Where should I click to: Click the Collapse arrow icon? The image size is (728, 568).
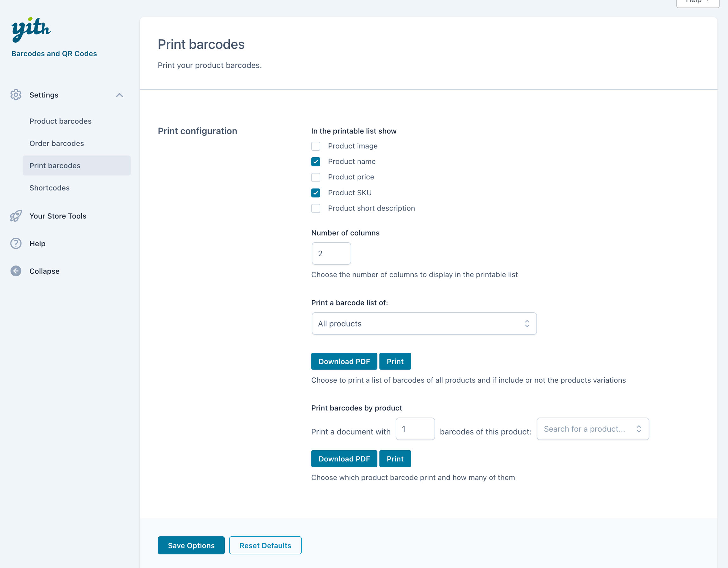tap(16, 271)
